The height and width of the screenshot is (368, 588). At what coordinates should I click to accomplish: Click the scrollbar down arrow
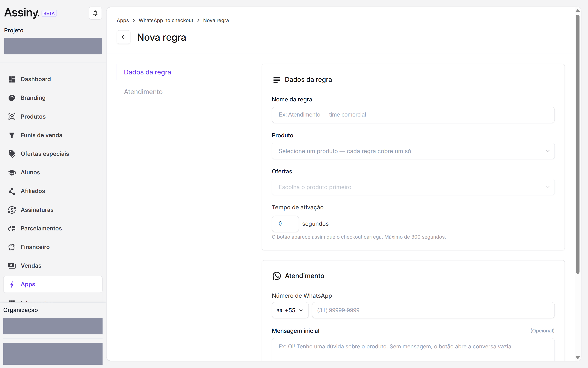(x=578, y=358)
